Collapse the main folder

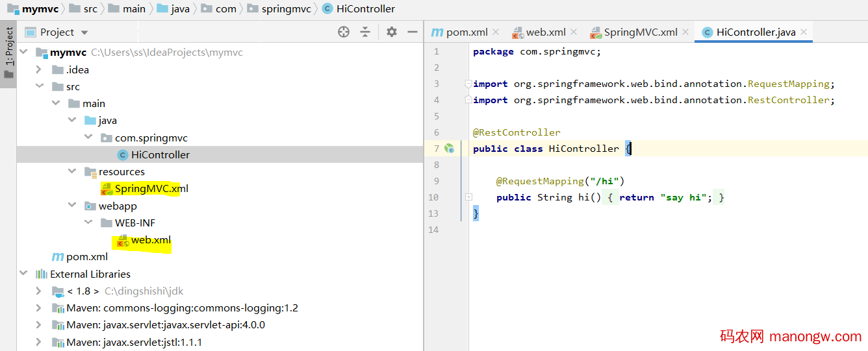click(56, 103)
